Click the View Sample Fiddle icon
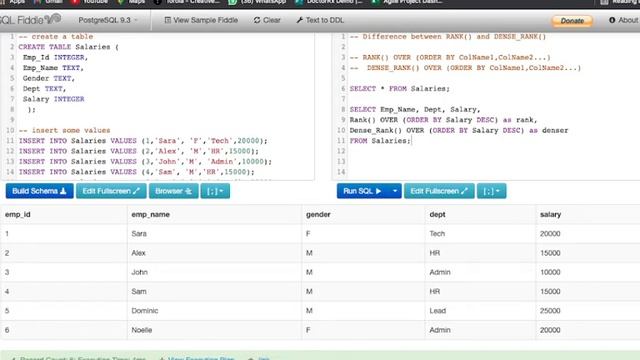The width and height of the screenshot is (640, 360). [167, 20]
